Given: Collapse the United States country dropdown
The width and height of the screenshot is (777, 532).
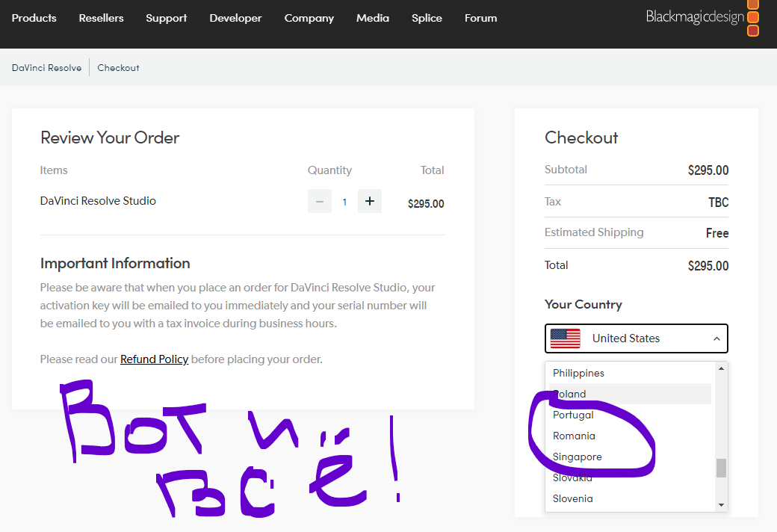Looking at the screenshot, I should coord(637,338).
